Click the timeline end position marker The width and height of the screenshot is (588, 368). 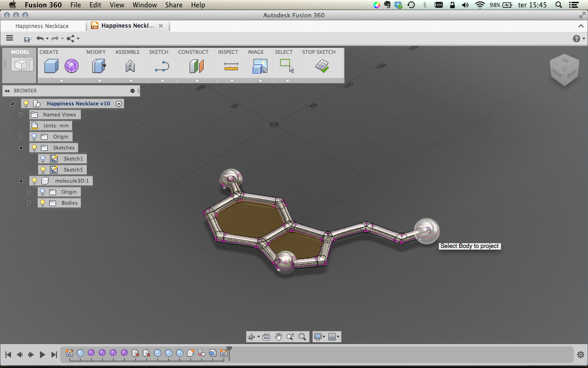[x=229, y=352]
